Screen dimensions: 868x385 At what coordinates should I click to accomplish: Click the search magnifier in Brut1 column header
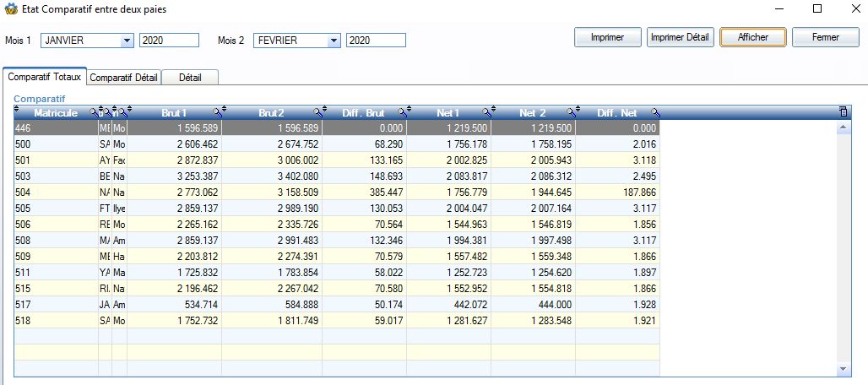pos(218,112)
